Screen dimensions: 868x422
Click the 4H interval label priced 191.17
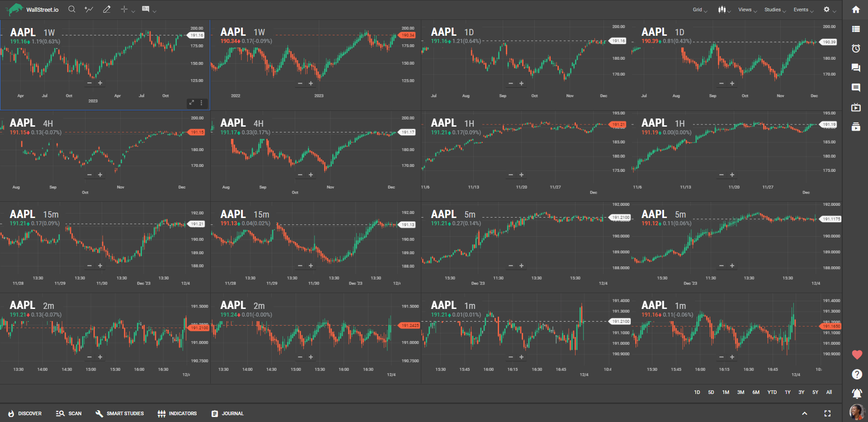pos(258,123)
